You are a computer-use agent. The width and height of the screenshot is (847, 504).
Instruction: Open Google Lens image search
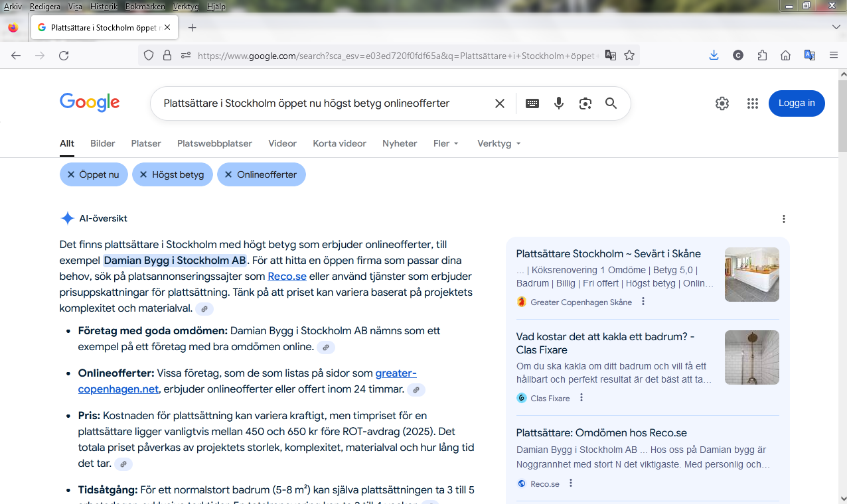pos(585,103)
